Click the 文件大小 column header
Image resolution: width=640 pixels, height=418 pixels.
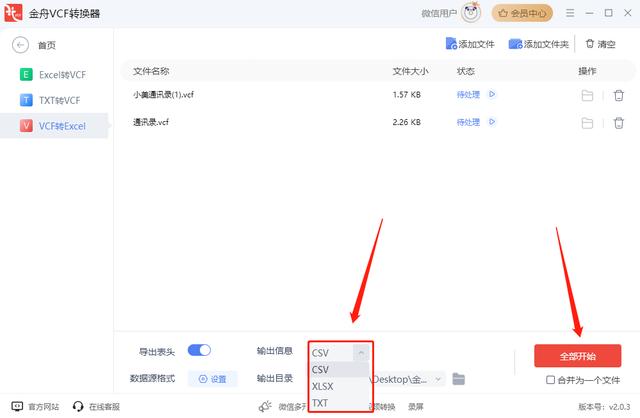pos(410,71)
